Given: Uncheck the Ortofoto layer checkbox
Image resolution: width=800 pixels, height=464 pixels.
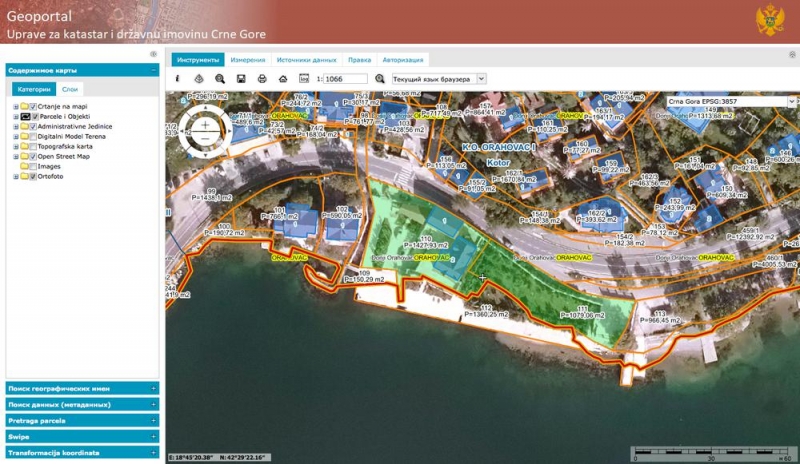Looking at the screenshot, I should (33, 177).
